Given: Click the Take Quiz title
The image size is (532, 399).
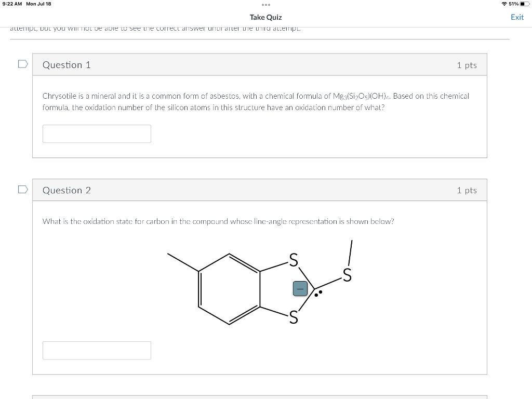Looking at the screenshot, I should [x=265, y=17].
